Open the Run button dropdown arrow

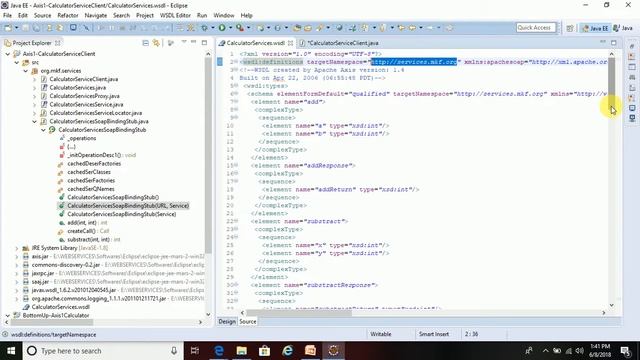tap(230, 28)
